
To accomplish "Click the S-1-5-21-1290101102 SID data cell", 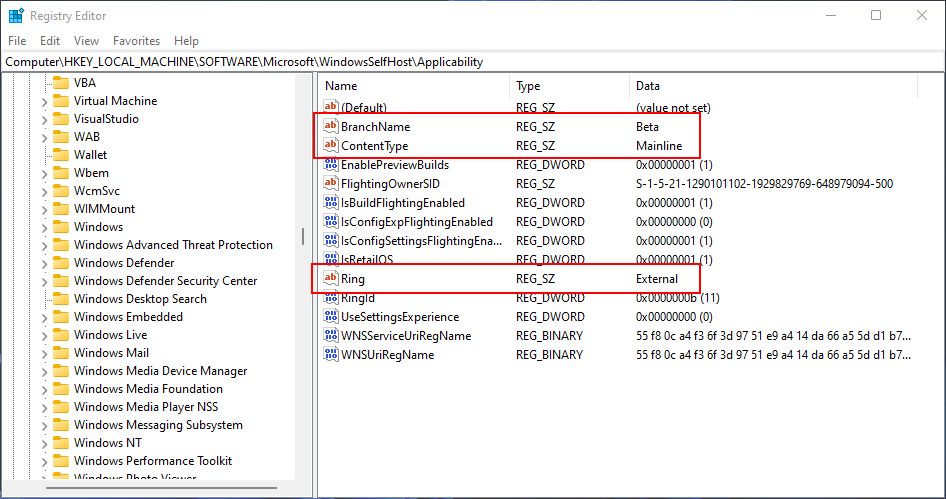I will pyautogui.click(x=764, y=183).
